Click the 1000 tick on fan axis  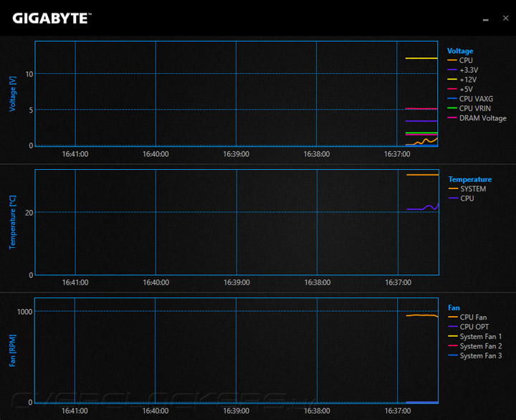[24, 312]
